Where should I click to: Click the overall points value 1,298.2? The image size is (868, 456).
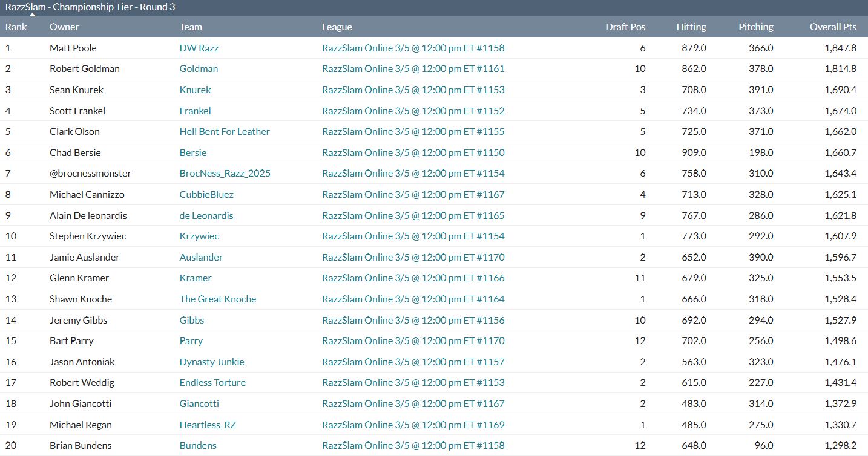pos(841,446)
